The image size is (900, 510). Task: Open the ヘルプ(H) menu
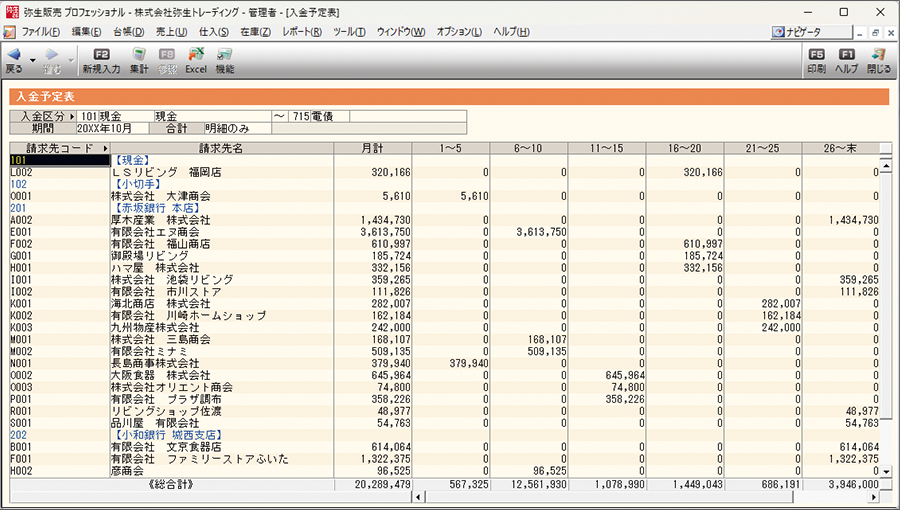[511, 32]
